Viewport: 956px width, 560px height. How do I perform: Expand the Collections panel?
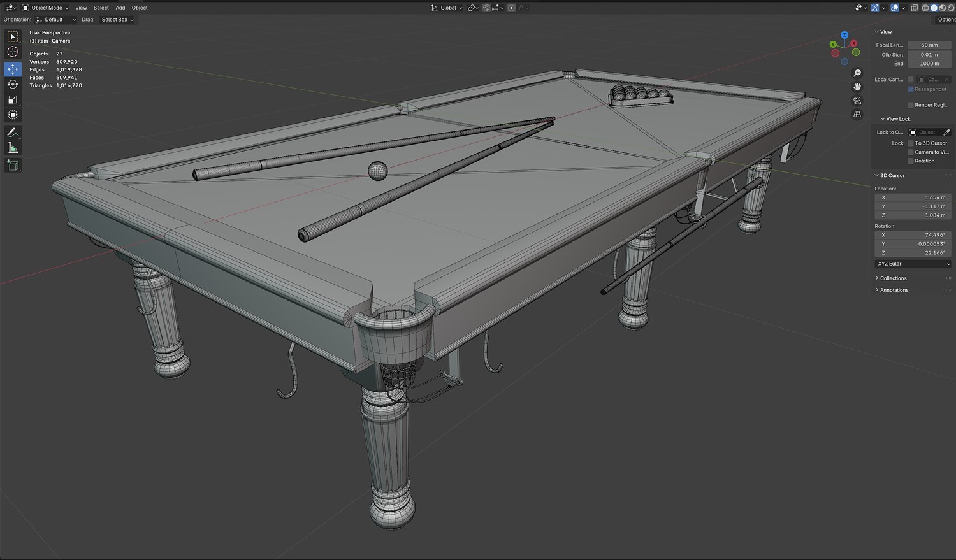[x=890, y=278]
